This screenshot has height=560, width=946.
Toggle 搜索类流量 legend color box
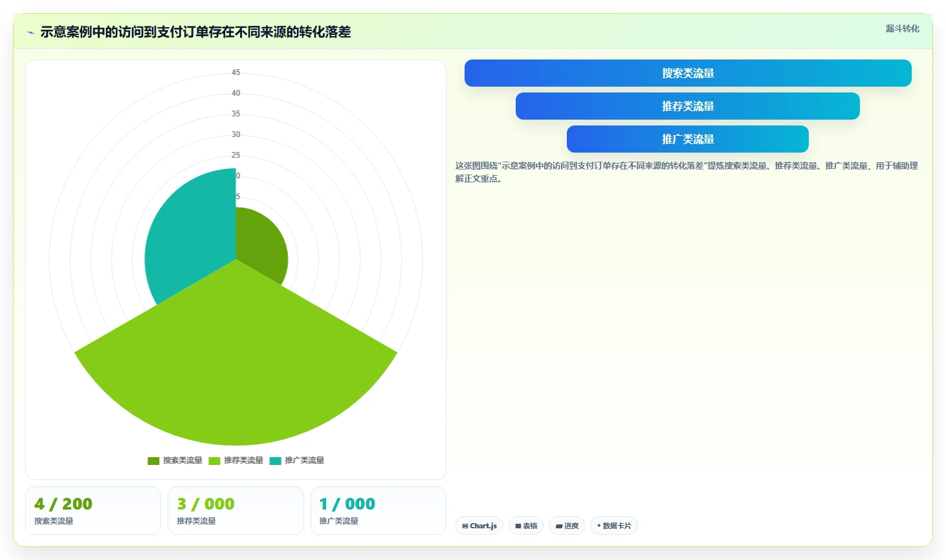point(153,461)
